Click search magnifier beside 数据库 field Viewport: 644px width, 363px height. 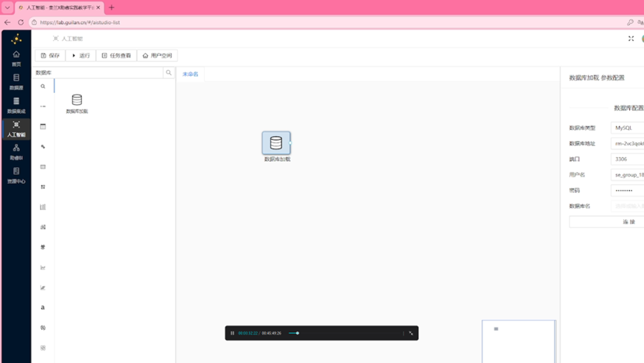[168, 72]
